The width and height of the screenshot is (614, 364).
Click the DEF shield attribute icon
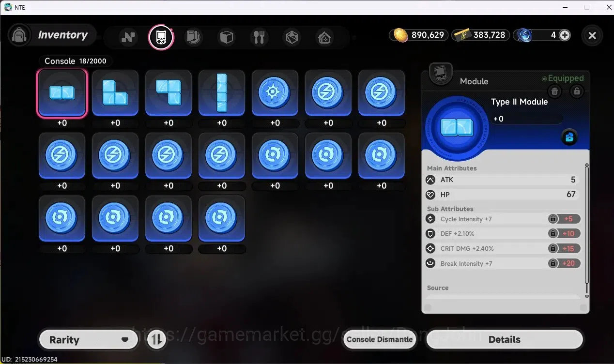pos(430,234)
